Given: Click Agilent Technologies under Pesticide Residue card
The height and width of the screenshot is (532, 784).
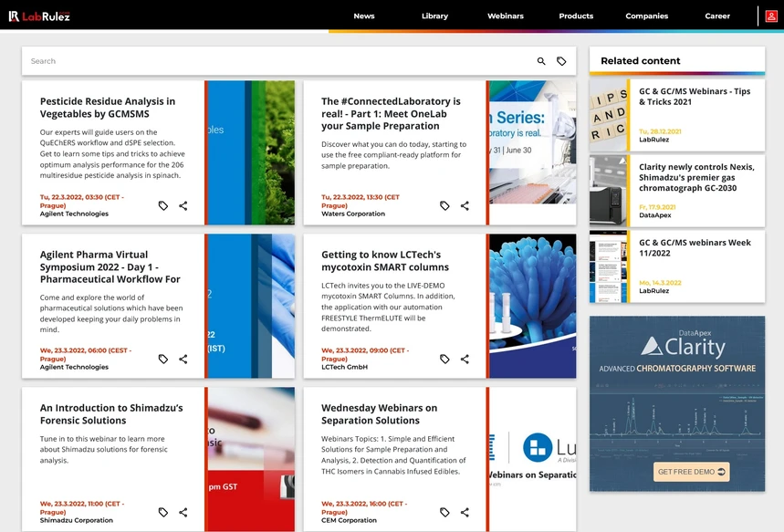Looking at the screenshot, I should [74, 214].
